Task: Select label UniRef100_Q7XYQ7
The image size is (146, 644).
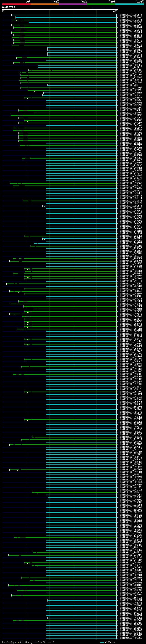Action: (x=131, y=88)
